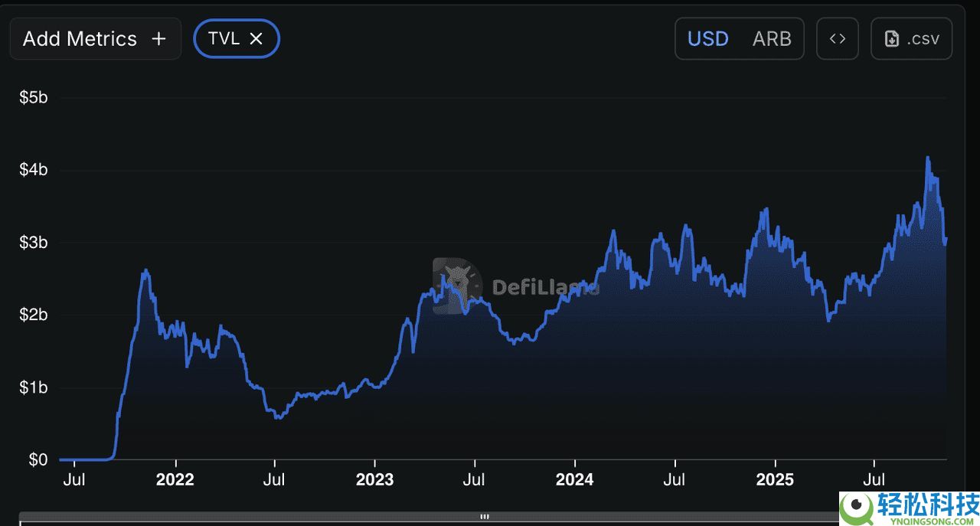Image resolution: width=980 pixels, height=526 pixels.
Task: Remove the TVL metric chip
Action: coord(256,39)
